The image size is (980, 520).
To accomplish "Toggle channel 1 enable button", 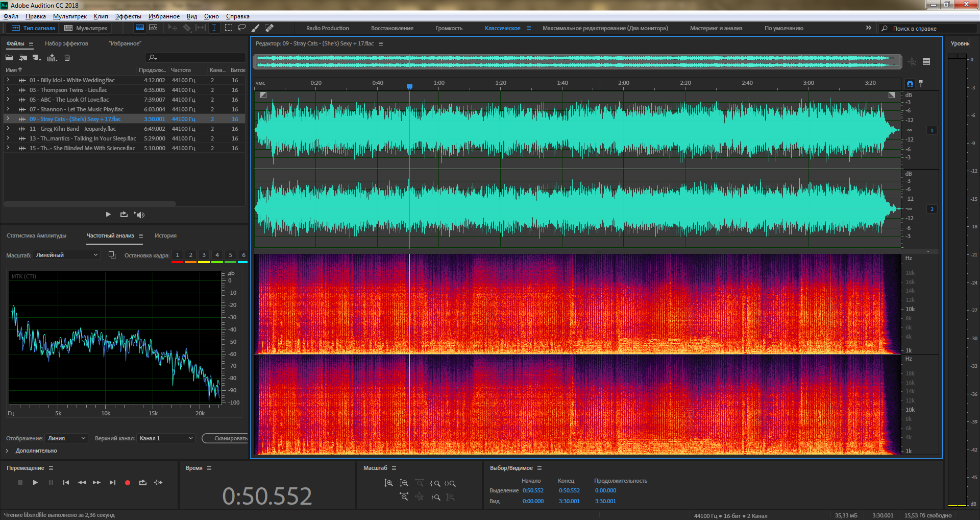I will pos(932,131).
